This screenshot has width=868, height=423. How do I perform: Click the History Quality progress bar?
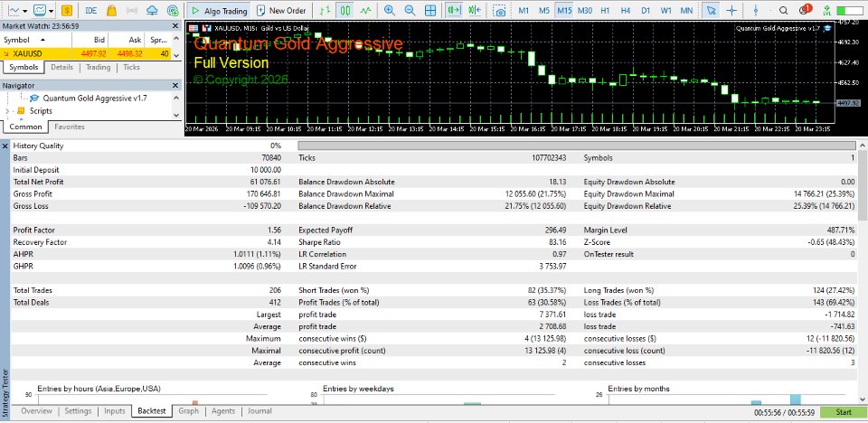click(x=576, y=146)
